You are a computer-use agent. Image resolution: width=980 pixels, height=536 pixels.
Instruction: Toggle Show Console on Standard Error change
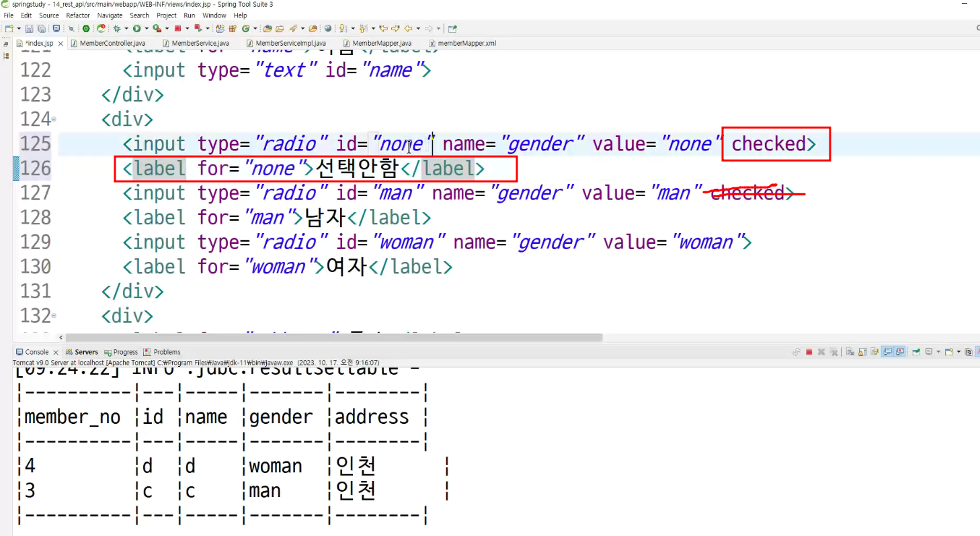click(x=900, y=352)
